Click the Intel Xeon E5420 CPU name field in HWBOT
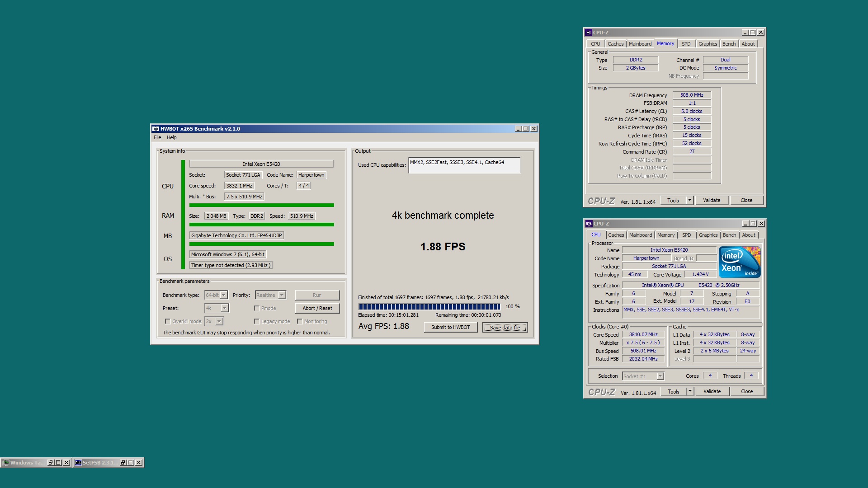 click(261, 164)
